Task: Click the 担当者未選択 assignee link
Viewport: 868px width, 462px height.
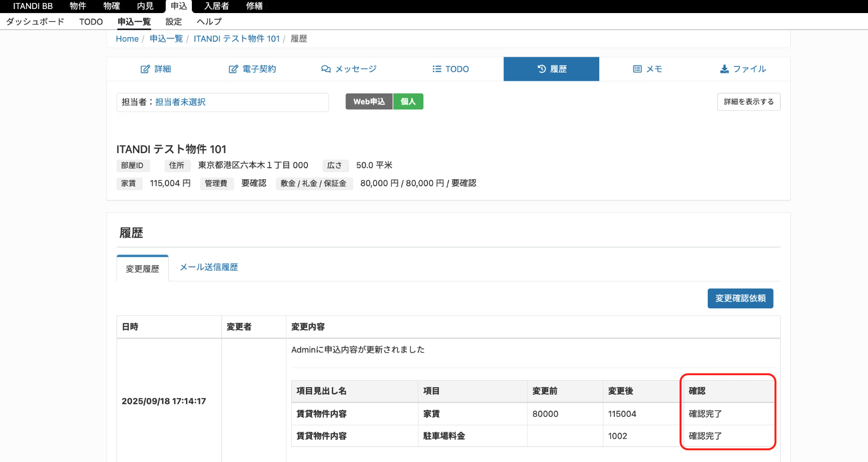Action: (x=180, y=102)
